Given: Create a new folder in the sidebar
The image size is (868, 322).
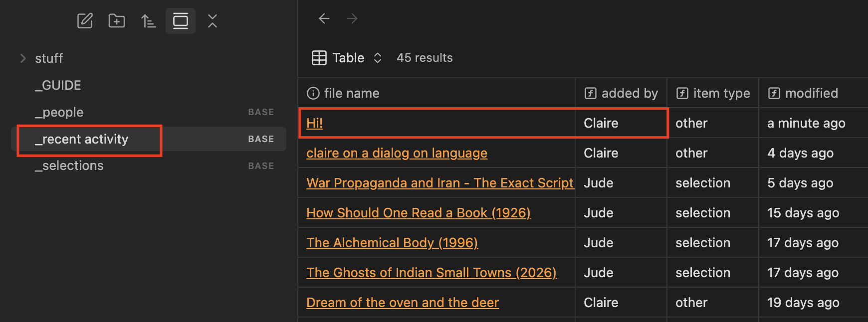Looking at the screenshot, I should 116,21.
